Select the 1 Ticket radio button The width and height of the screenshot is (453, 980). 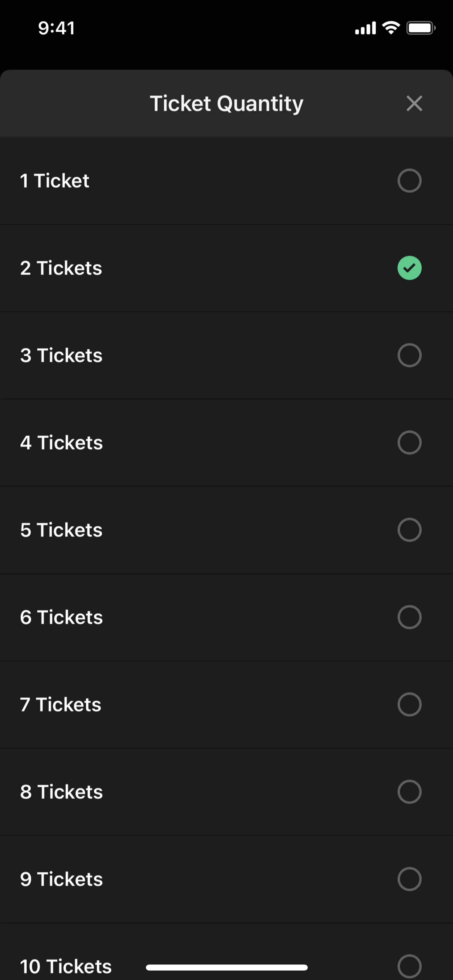tap(409, 180)
